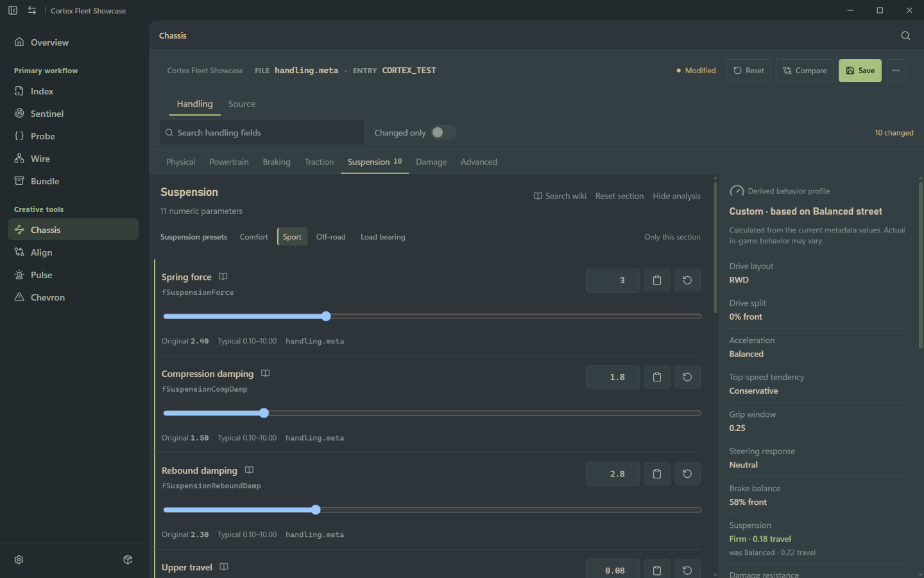Viewport: 924px width, 578px height.
Task: Edit the Spring force value field
Action: tap(613, 281)
